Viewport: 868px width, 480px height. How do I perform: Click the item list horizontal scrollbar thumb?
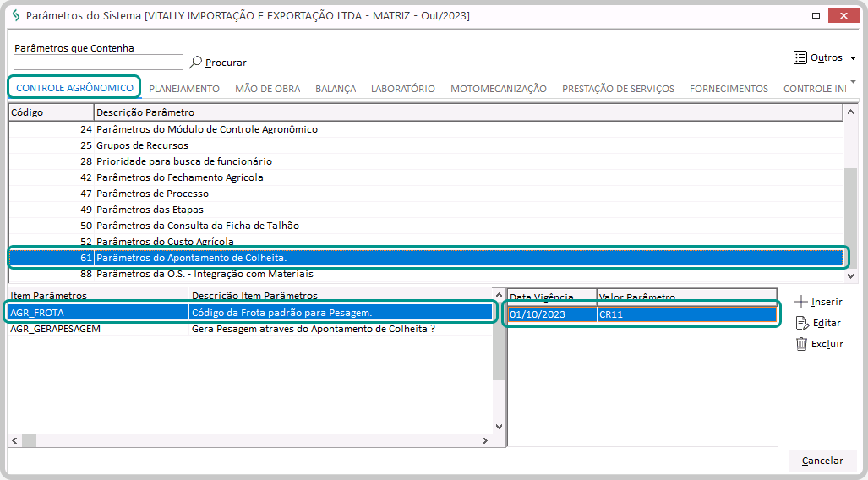coord(29,440)
